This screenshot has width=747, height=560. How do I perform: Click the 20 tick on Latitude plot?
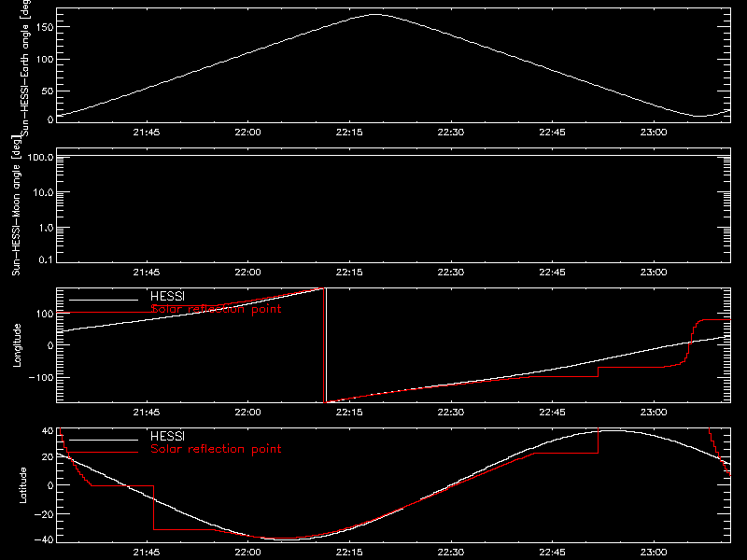point(48,456)
